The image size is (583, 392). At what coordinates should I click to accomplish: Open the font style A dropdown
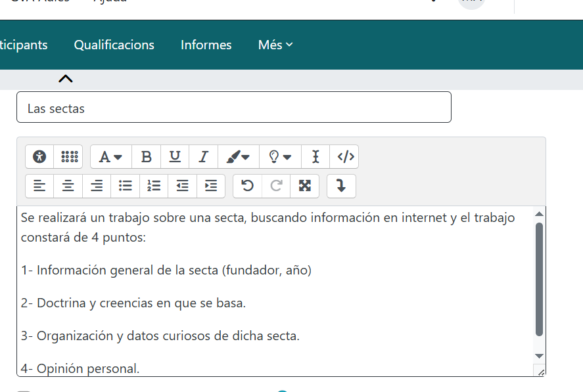pyautogui.click(x=110, y=157)
